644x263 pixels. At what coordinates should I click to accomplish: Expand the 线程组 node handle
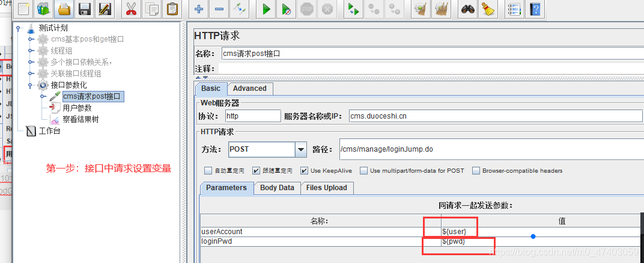[x=31, y=51]
